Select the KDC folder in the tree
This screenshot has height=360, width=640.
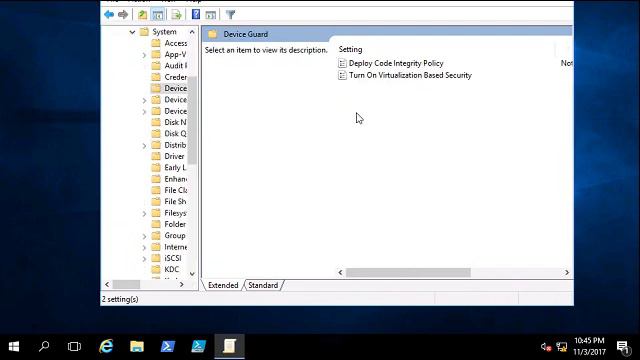[171, 269]
